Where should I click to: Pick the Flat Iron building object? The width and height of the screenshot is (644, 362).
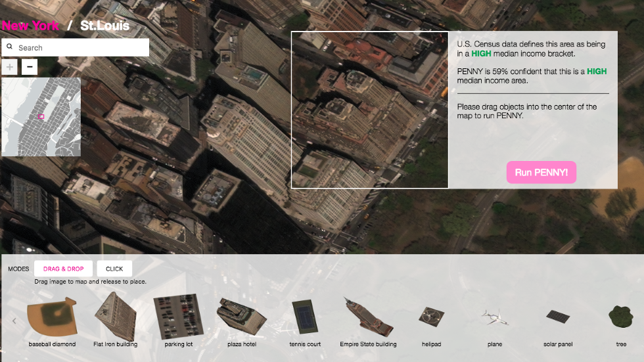point(116,316)
